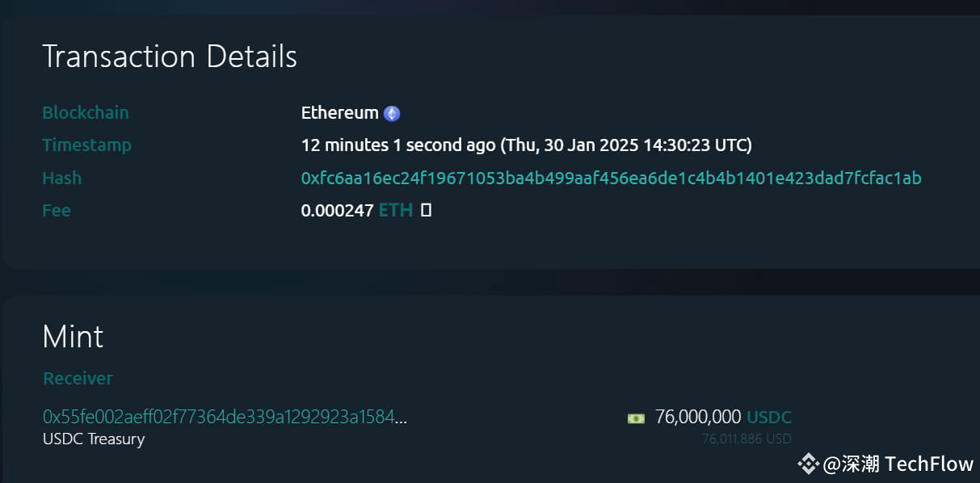Open the full transaction hash link
The height and width of the screenshot is (483, 980).
coord(611,178)
